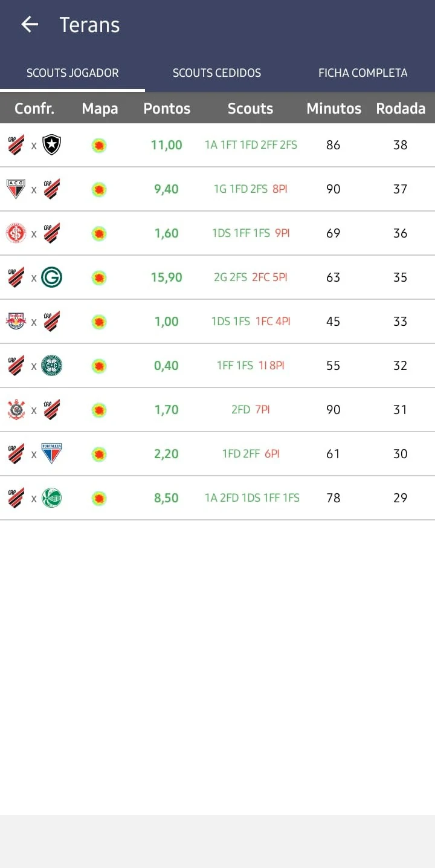Open the Ficha Completa tab
This screenshot has height=868, width=435.
362,73
